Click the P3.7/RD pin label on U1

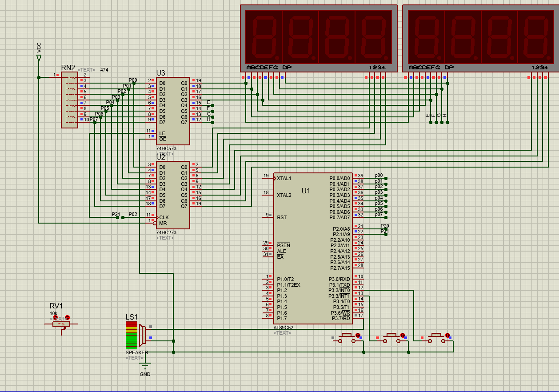click(341, 318)
